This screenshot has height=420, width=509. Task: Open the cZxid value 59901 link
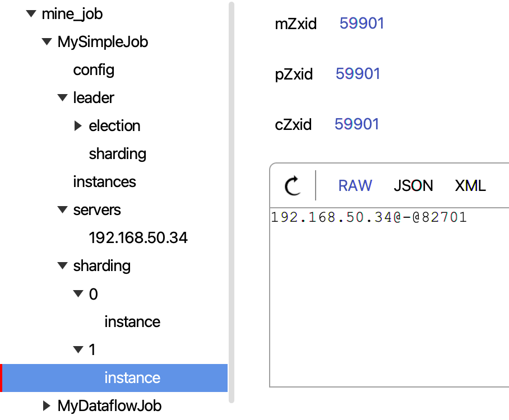pos(357,124)
